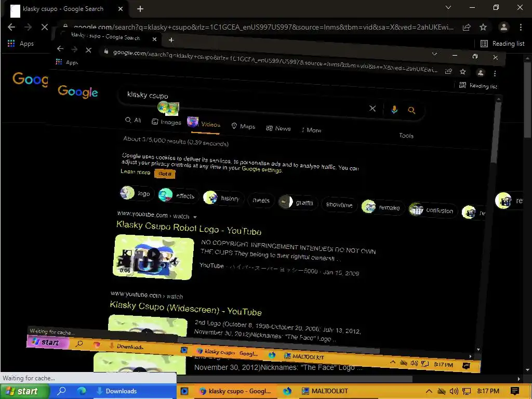Select the 'remake' suggestion chip
This screenshot has height=399, width=532.
pos(383,207)
